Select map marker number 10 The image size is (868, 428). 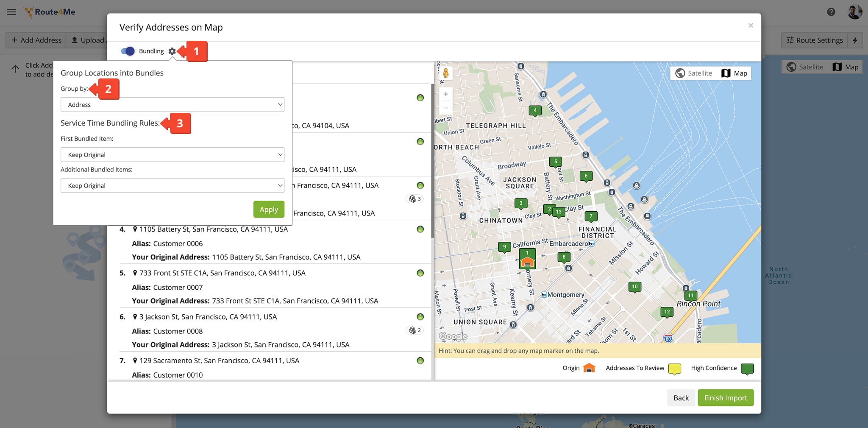click(634, 287)
